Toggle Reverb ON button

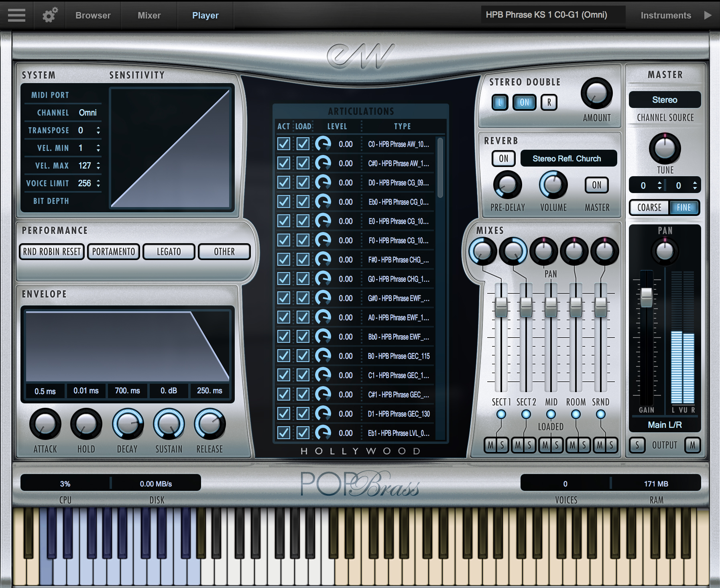[503, 159]
